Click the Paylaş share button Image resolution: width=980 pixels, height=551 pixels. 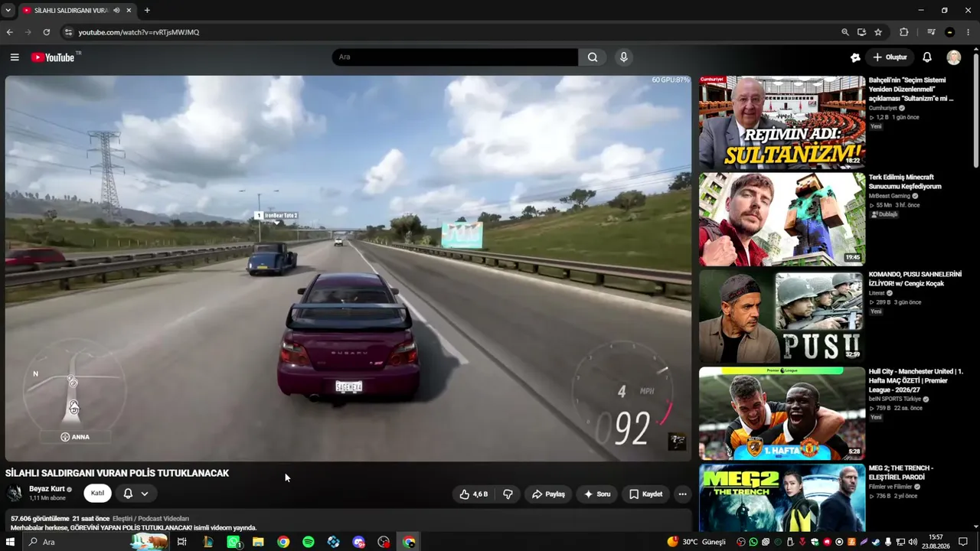[x=548, y=494]
